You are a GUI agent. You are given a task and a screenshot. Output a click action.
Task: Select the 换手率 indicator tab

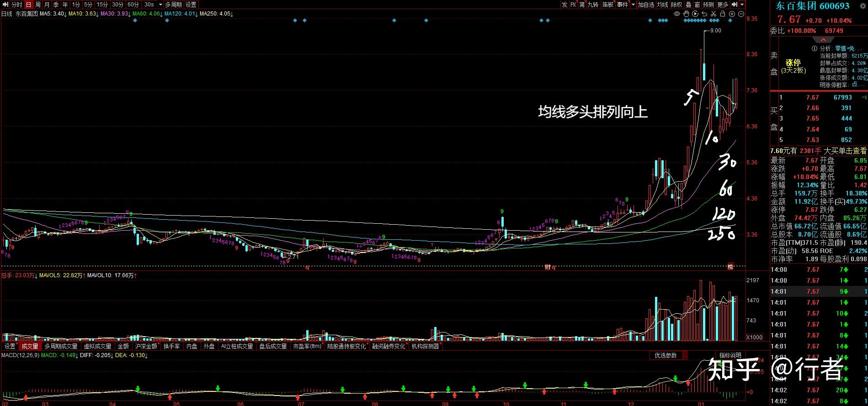pos(171,347)
